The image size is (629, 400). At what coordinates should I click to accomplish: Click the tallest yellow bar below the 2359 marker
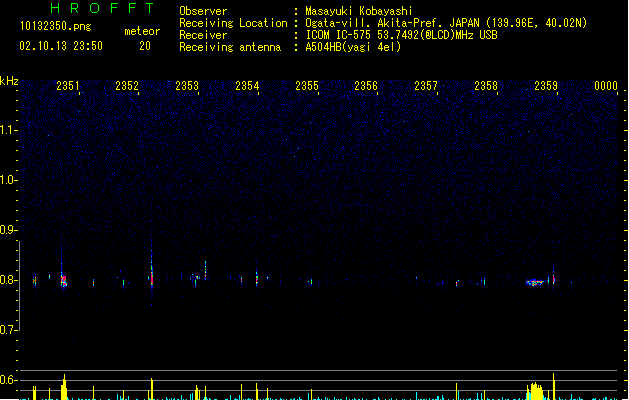click(x=554, y=386)
